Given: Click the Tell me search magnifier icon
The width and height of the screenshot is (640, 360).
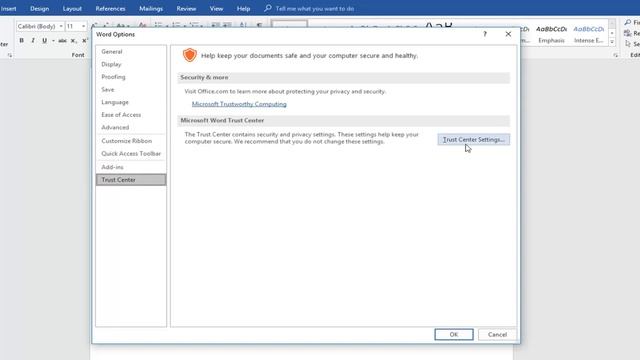Looking at the screenshot, I should click(268, 8).
